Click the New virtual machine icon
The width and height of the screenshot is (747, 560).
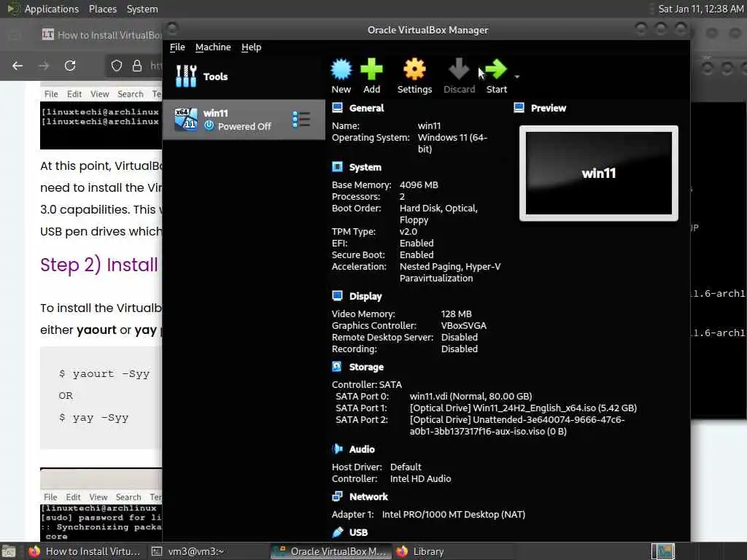tap(341, 69)
